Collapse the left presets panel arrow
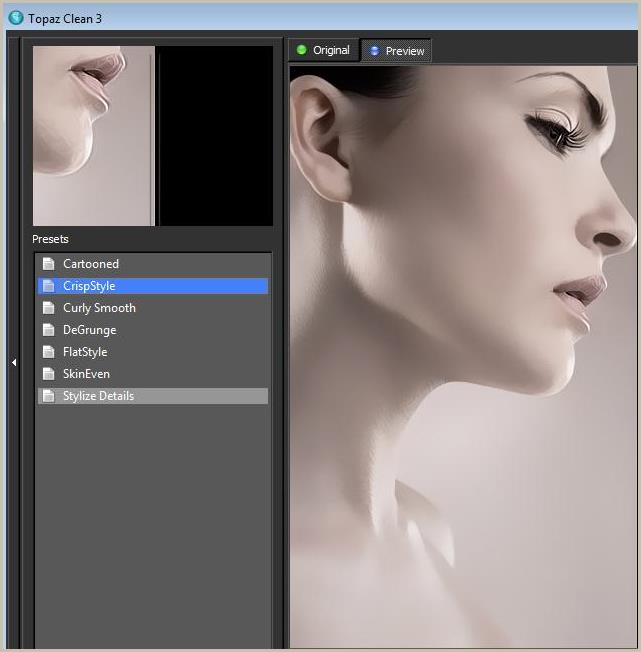The height and width of the screenshot is (652, 641). click(14, 362)
